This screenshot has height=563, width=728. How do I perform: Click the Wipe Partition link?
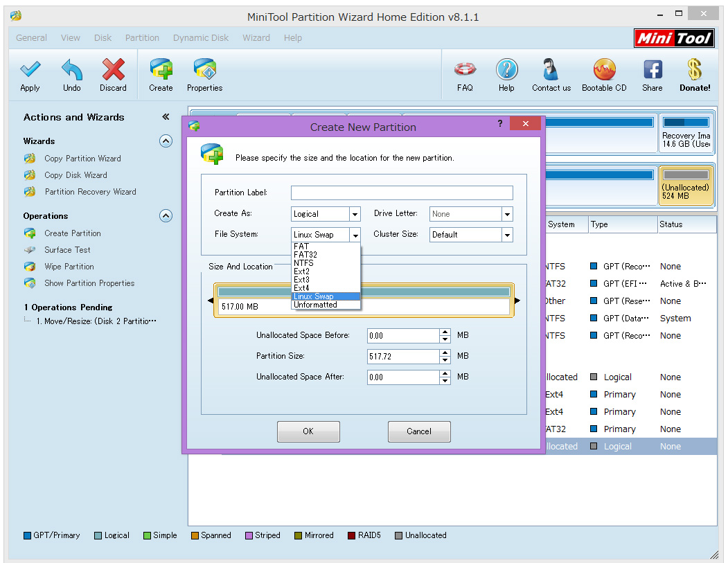point(69,267)
